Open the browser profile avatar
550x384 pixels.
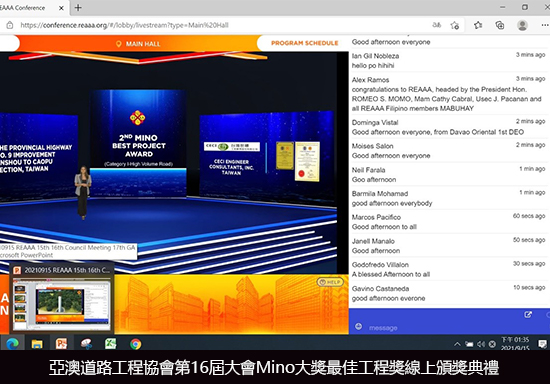pos(522,25)
